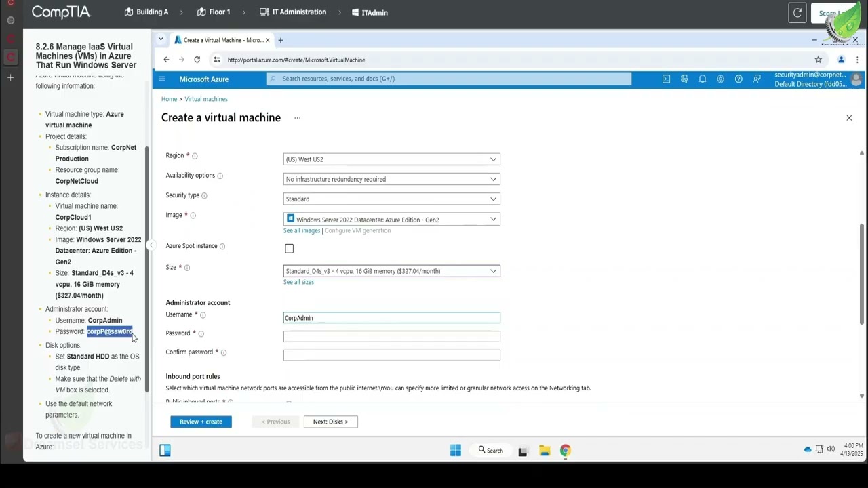Viewport: 868px width, 488px height.
Task: Open the browser tab search chevron
Action: click(x=161, y=40)
